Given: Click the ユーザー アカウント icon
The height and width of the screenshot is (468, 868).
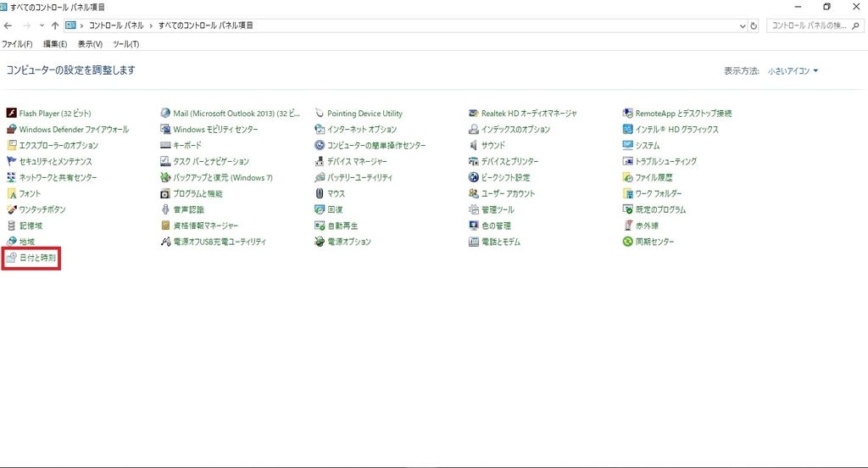Looking at the screenshot, I should (x=473, y=193).
